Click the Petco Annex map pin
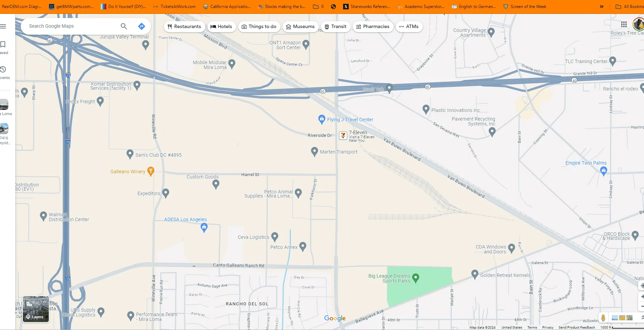Viewport: 644px width, 330px height. 303,246
